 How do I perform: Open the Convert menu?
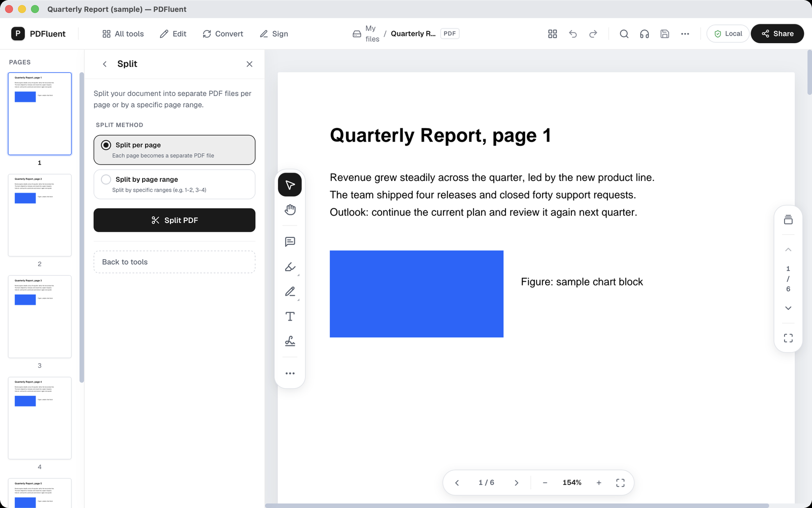click(x=223, y=34)
